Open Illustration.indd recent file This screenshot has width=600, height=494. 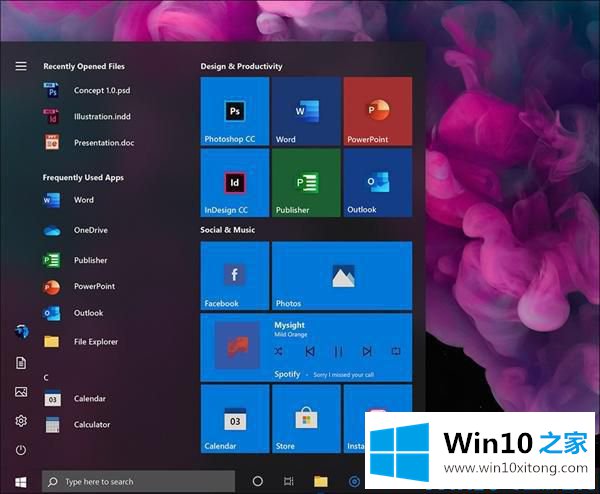87,116
